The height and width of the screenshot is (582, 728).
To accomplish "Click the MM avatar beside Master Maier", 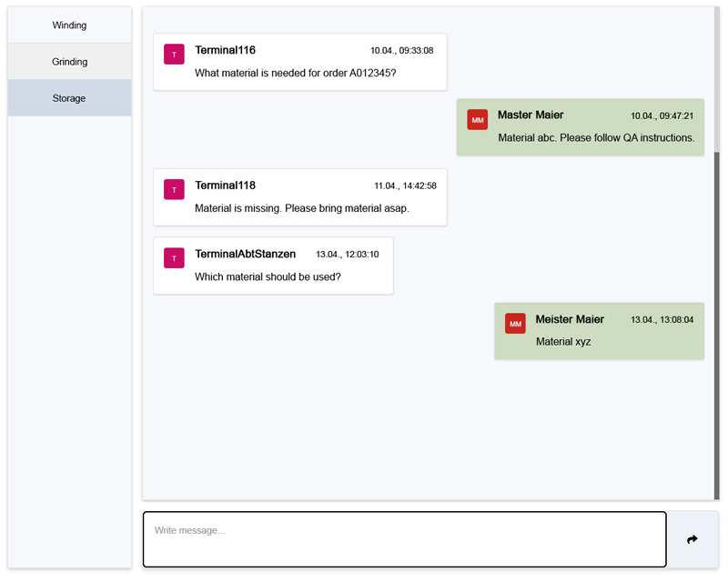I will (478, 119).
